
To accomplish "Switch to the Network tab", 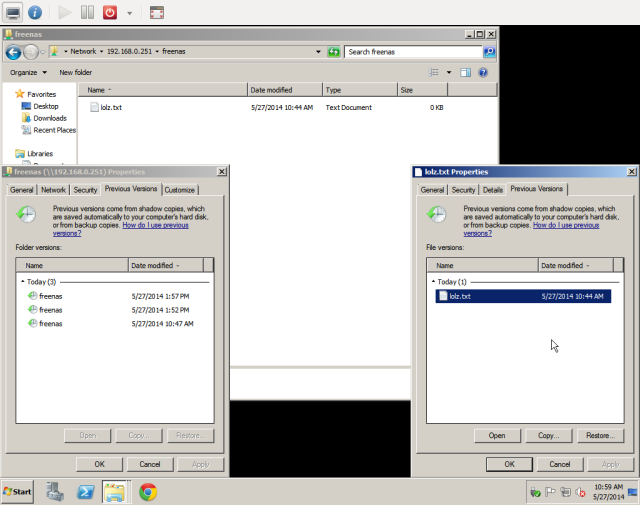I will point(53,190).
